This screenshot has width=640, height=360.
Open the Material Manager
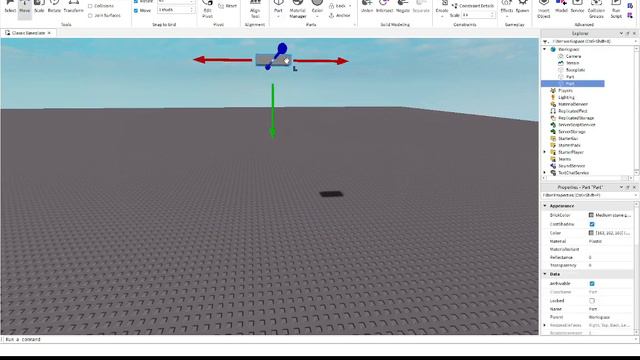click(298, 9)
